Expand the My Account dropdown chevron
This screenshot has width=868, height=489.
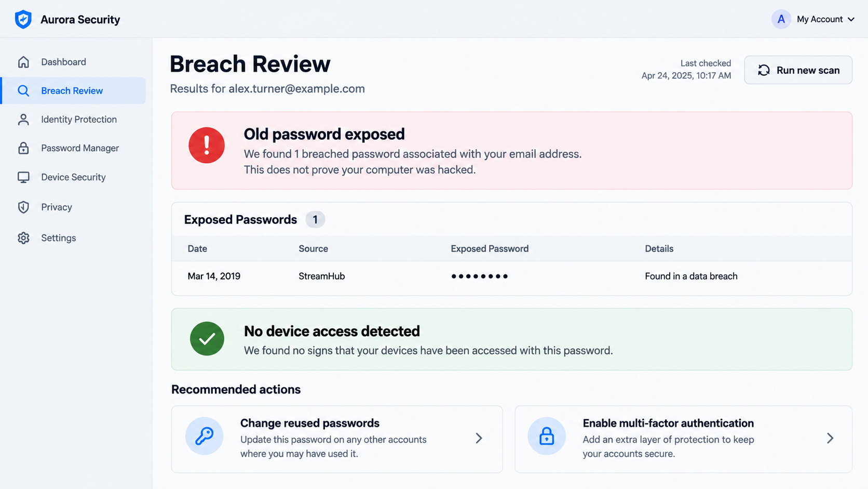coord(851,19)
